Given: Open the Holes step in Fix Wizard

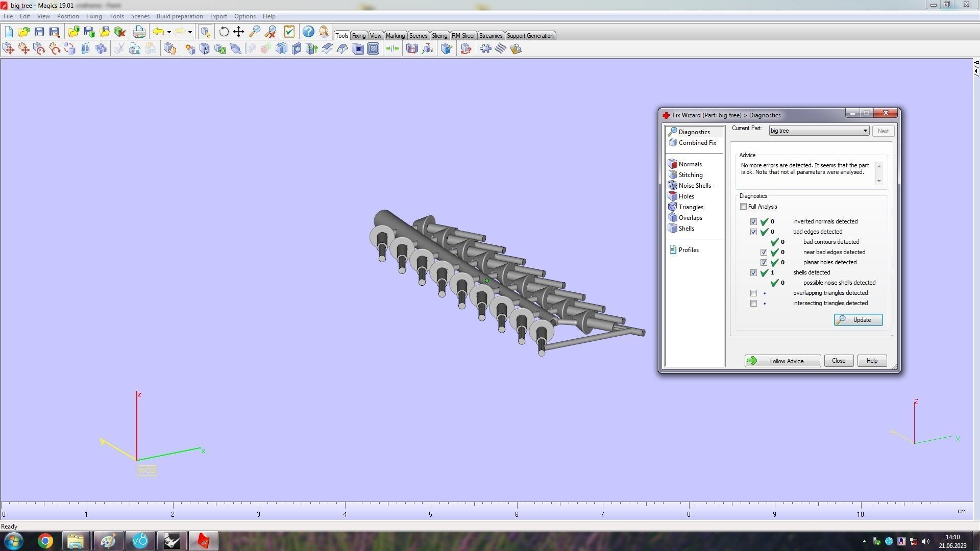Looking at the screenshot, I should click(685, 196).
